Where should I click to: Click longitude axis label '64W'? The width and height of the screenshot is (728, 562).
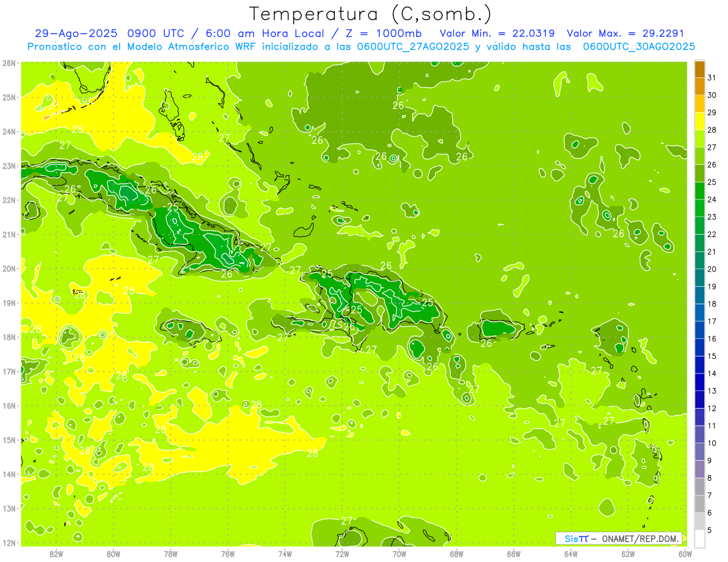tap(571, 553)
